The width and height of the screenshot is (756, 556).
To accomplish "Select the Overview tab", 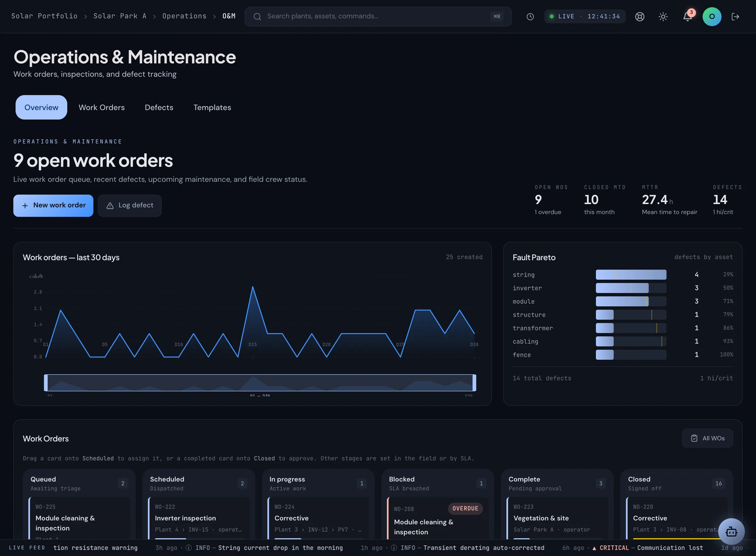I will [x=41, y=107].
